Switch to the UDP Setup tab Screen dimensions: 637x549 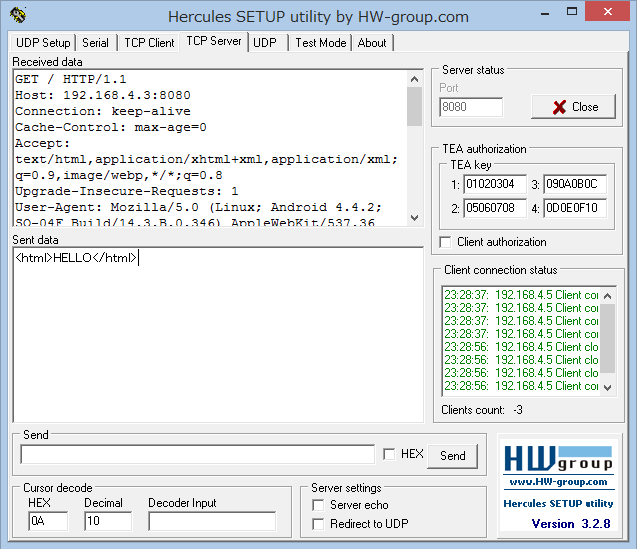coord(43,43)
